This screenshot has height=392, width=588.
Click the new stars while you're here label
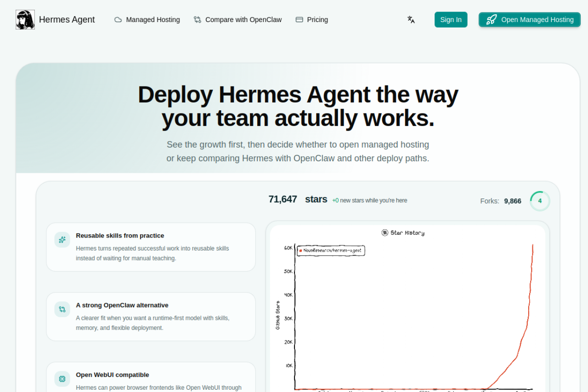coord(370,200)
